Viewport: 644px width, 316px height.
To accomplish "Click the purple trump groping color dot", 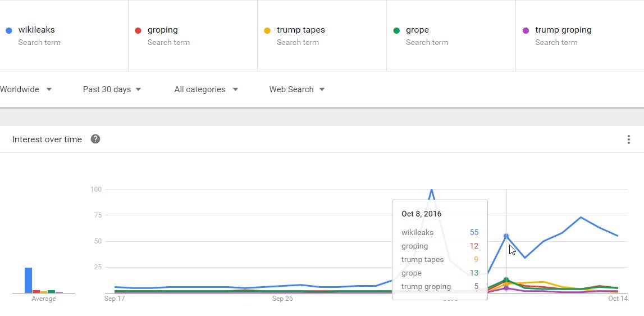I will tap(526, 30).
